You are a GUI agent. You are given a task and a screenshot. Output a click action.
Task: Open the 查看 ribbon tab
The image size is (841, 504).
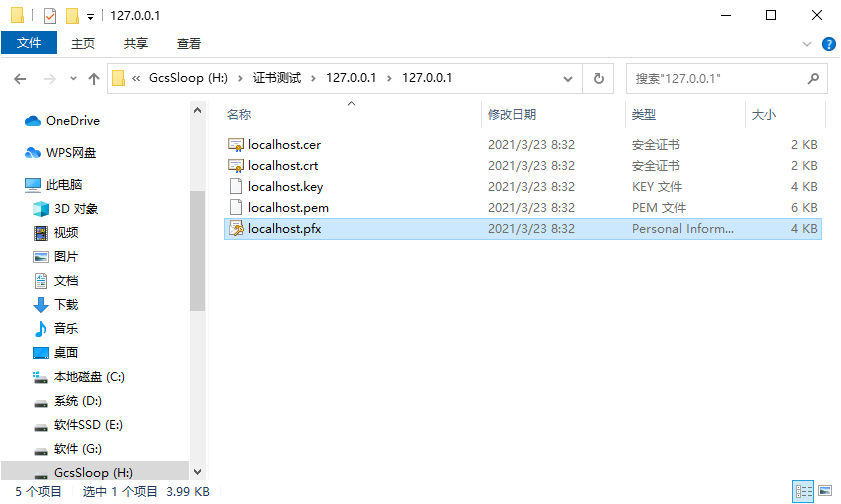(189, 43)
